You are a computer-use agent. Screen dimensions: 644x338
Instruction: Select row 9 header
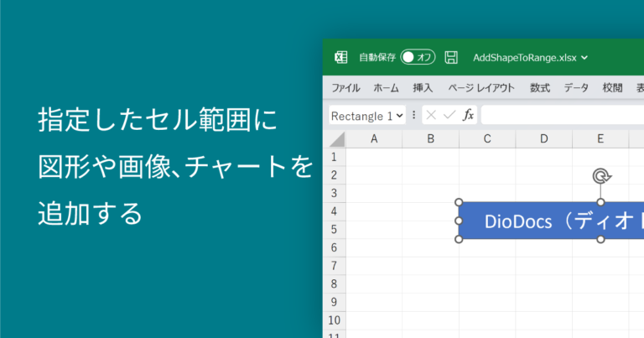click(334, 302)
